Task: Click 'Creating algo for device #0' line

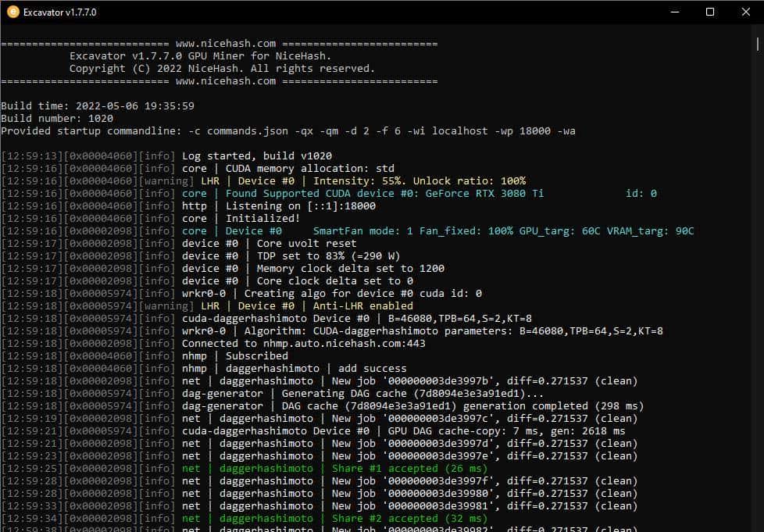Action: coord(241,293)
